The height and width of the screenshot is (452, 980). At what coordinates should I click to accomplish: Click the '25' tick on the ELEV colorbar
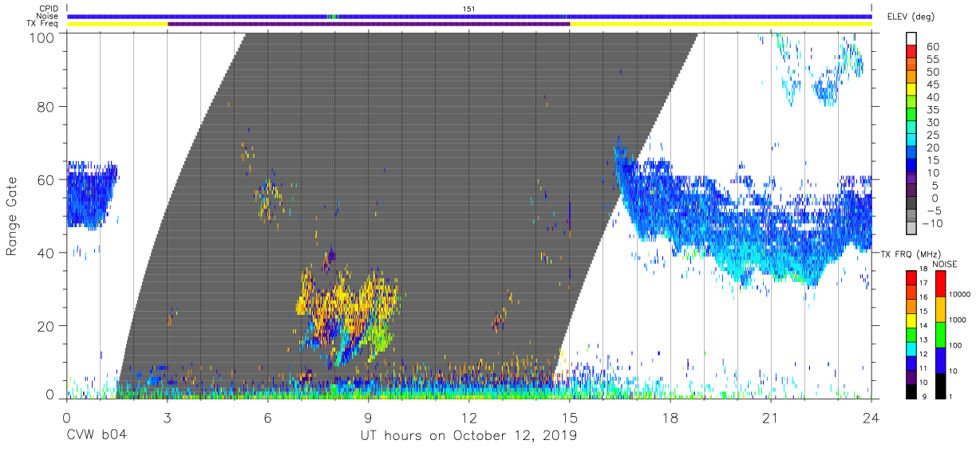pos(931,136)
